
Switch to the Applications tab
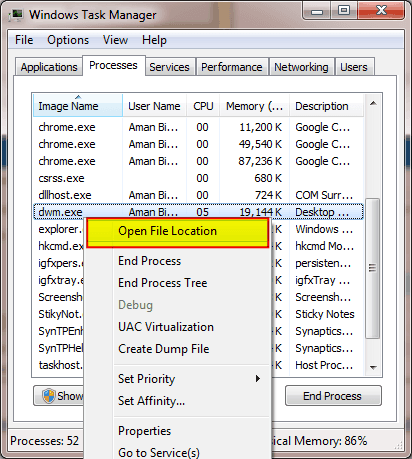point(49,67)
